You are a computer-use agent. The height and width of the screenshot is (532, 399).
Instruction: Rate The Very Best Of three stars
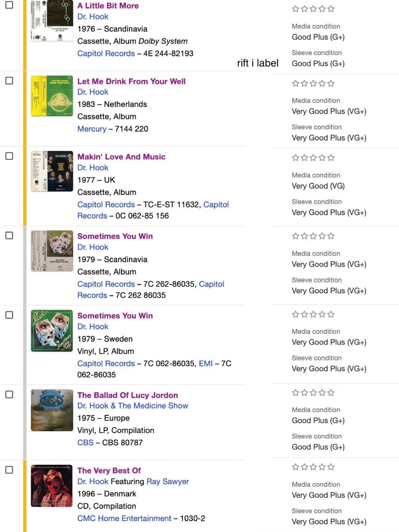(x=313, y=467)
